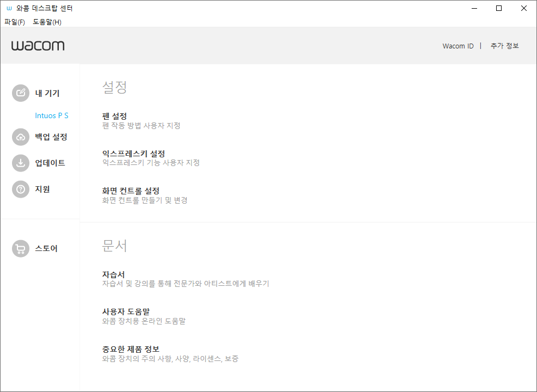Open the 도움말(H) menu
537x392 pixels.
pyautogui.click(x=47, y=22)
